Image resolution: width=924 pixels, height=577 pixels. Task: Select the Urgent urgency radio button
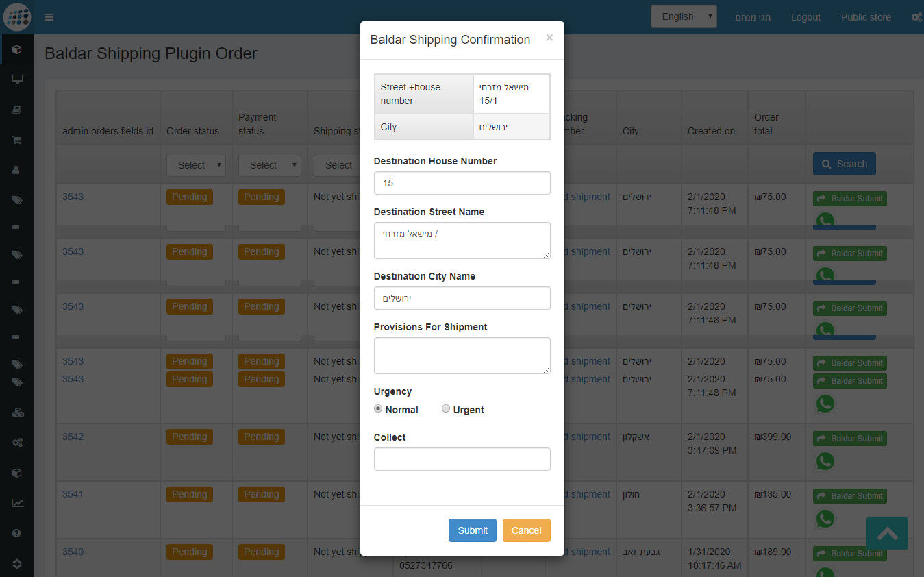point(446,408)
